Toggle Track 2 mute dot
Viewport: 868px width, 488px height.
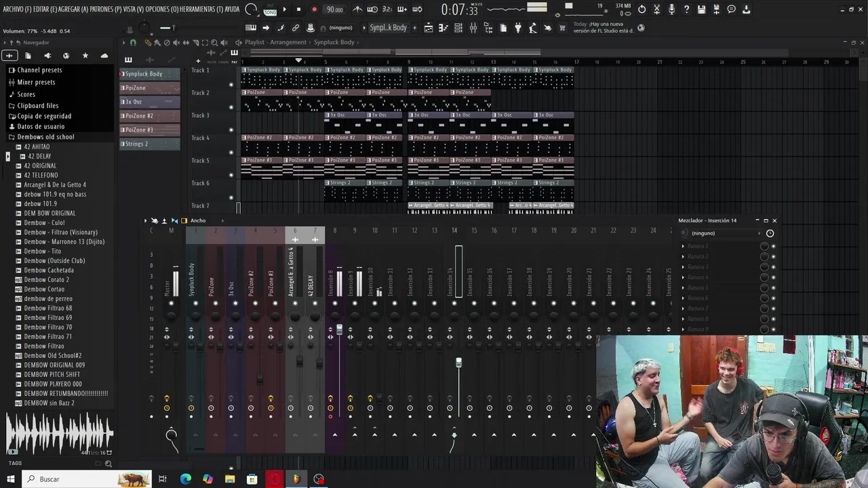(231, 107)
